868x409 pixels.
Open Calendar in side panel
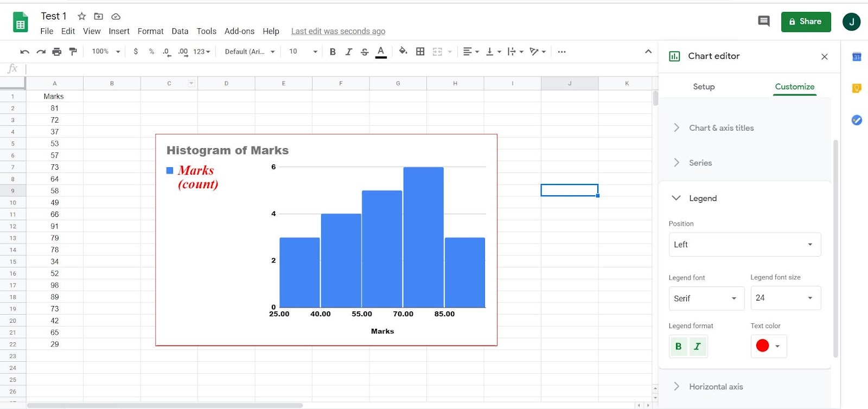click(x=857, y=56)
